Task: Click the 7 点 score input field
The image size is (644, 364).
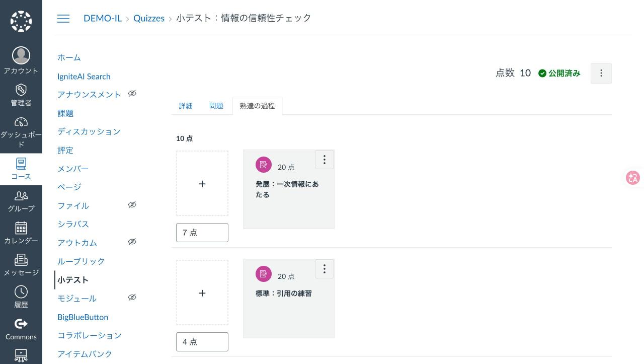Action: pyautogui.click(x=202, y=233)
